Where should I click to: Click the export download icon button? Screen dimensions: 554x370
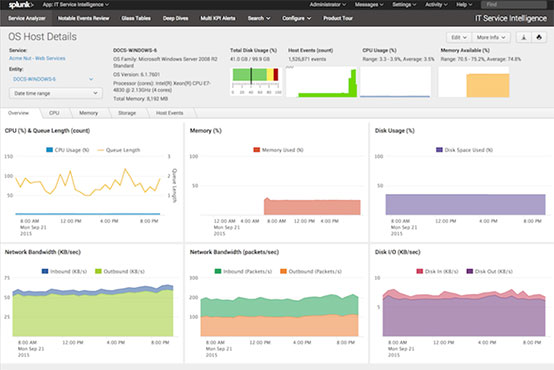point(524,37)
